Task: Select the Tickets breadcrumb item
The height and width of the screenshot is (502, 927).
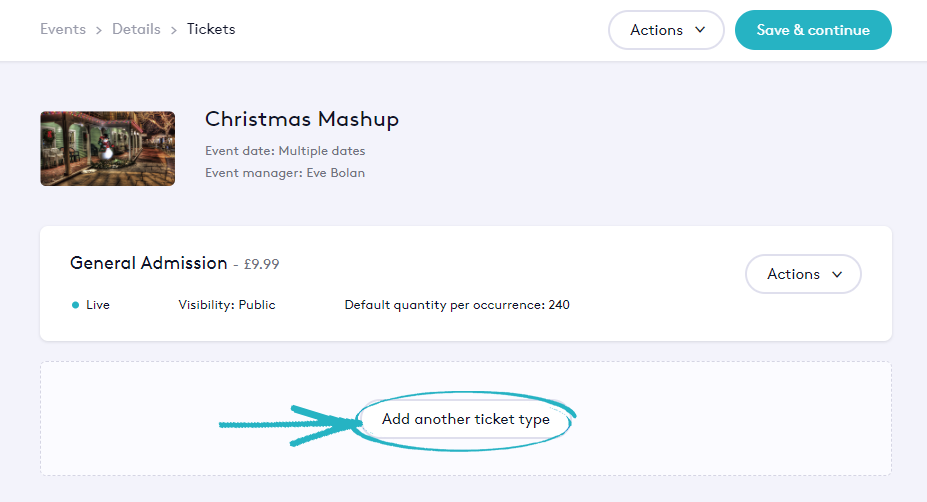Action: point(211,29)
